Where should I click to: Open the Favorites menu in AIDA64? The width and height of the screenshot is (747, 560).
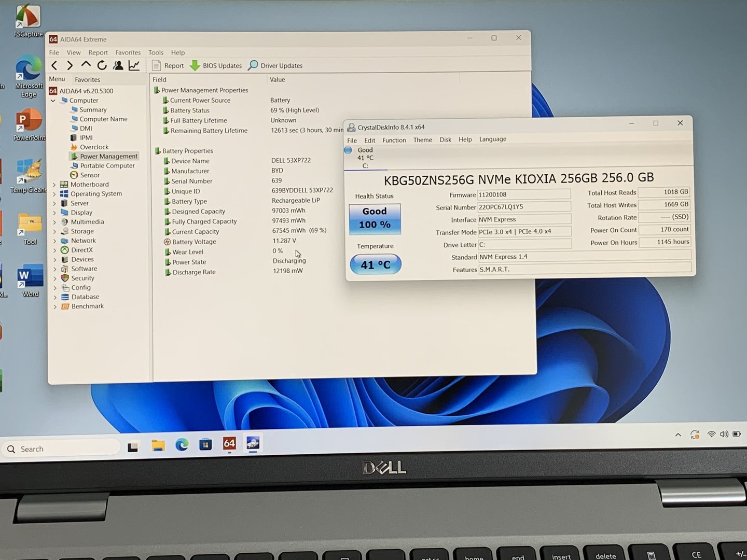coord(128,52)
